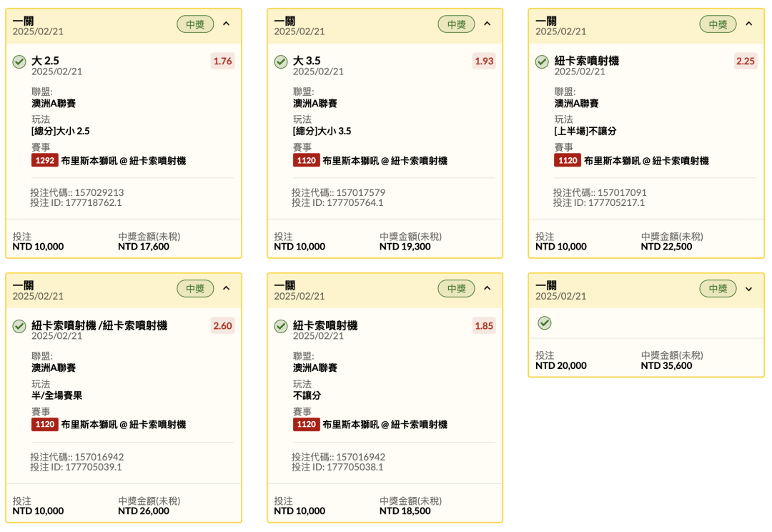Click the [上半場]不讓分 play type
Image resolution: width=772 pixels, height=532 pixels.
point(585,131)
